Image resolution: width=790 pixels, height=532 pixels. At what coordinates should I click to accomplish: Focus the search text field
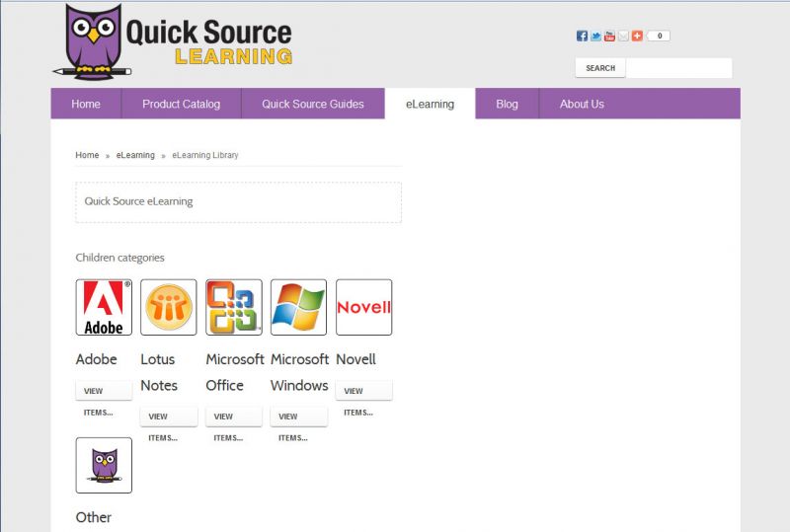[678, 68]
